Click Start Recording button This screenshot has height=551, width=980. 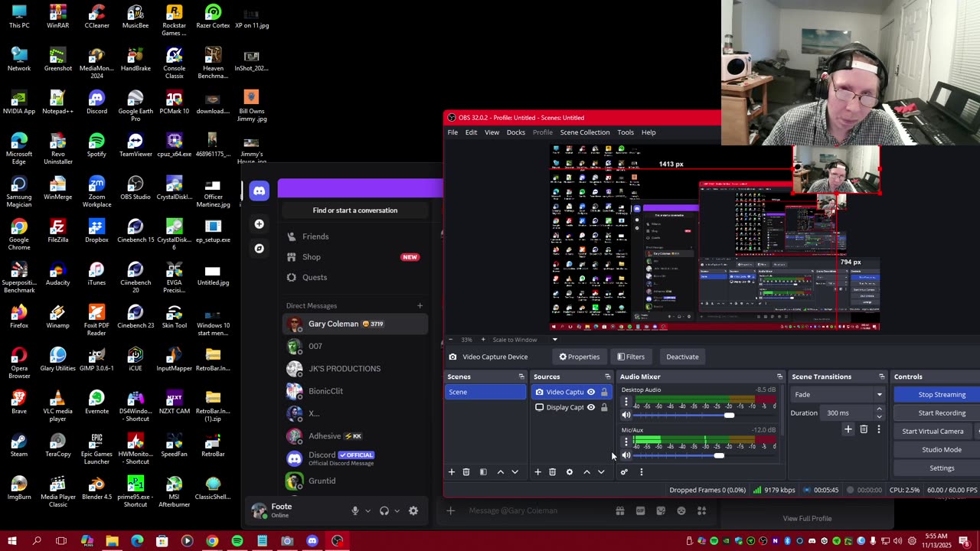941,413
